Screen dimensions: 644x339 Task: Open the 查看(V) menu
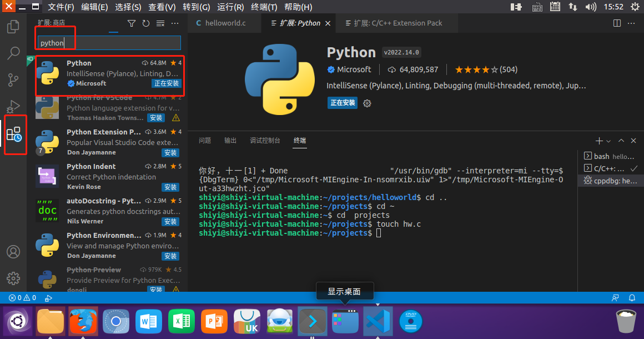pyautogui.click(x=162, y=7)
